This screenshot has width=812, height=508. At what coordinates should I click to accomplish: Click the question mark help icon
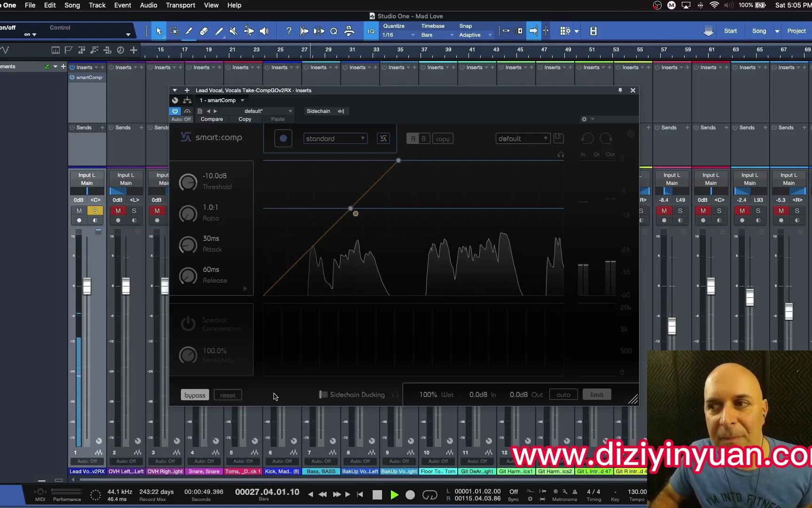pos(289,31)
